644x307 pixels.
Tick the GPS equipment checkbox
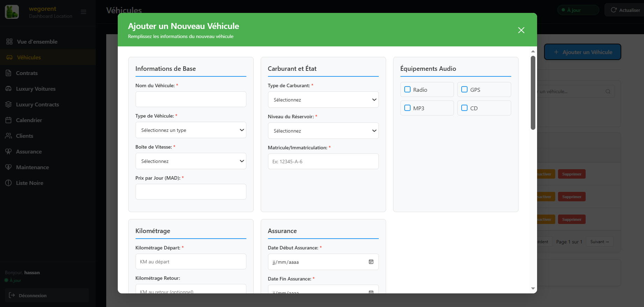[x=464, y=89]
